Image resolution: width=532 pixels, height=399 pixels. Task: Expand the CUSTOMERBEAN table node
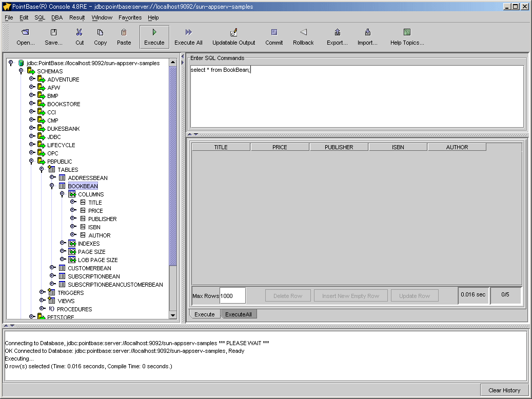(x=53, y=268)
